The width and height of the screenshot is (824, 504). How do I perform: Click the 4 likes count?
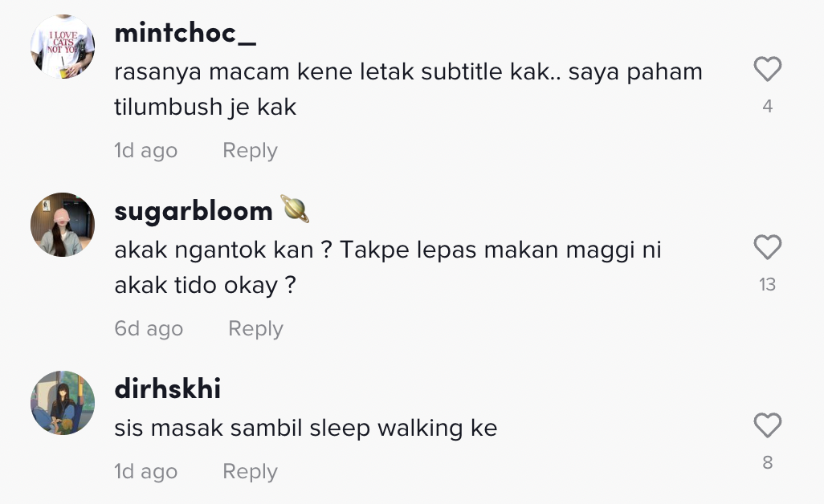coord(768,106)
